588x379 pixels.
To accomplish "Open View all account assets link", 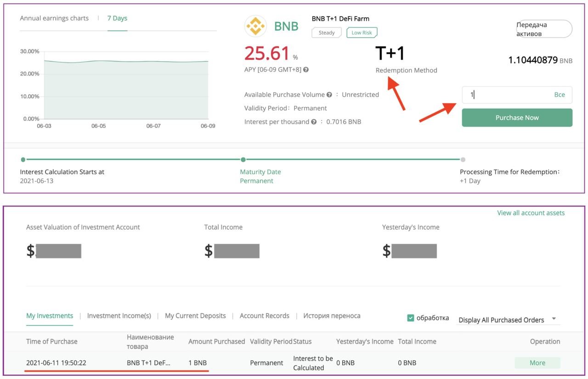I will point(531,213).
